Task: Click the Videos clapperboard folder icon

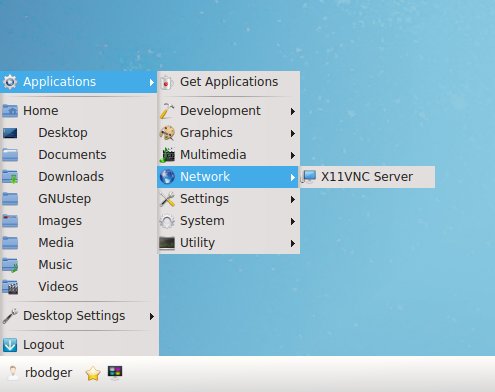Action: [10, 287]
